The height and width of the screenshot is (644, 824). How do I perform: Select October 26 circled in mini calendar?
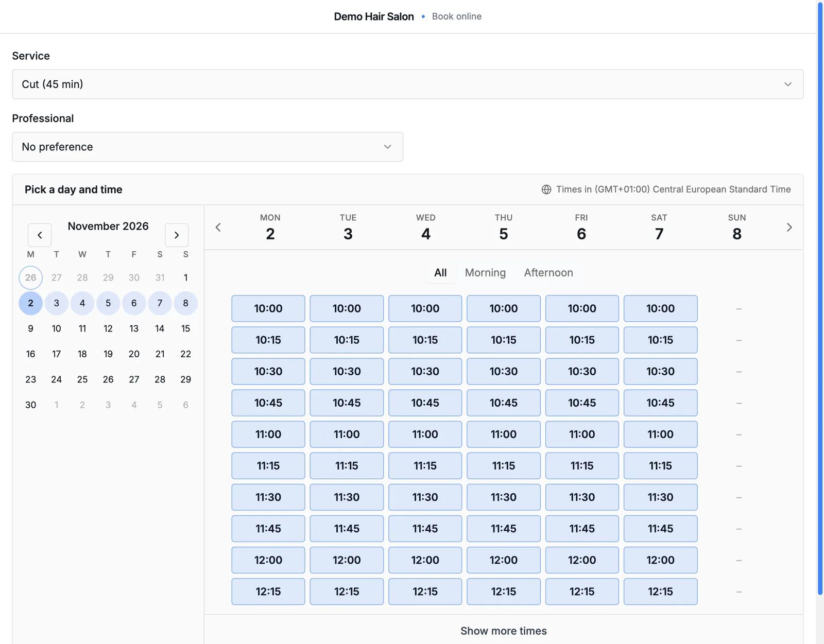pyautogui.click(x=31, y=277)
